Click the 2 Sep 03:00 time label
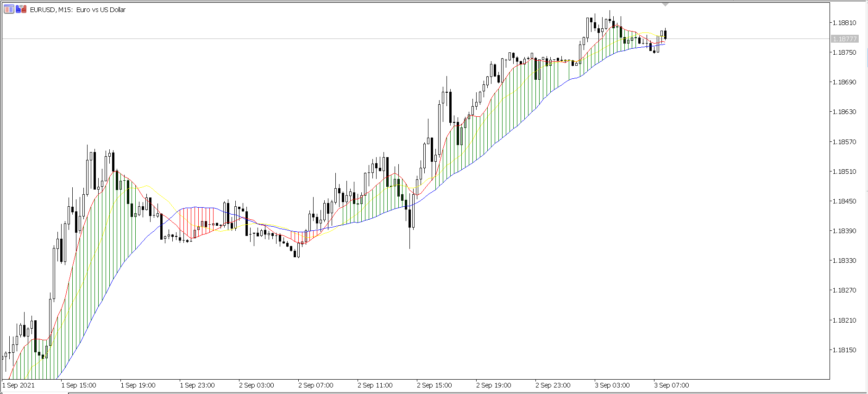Viewport: 868px width, 394px height. [x=257, y=385]
